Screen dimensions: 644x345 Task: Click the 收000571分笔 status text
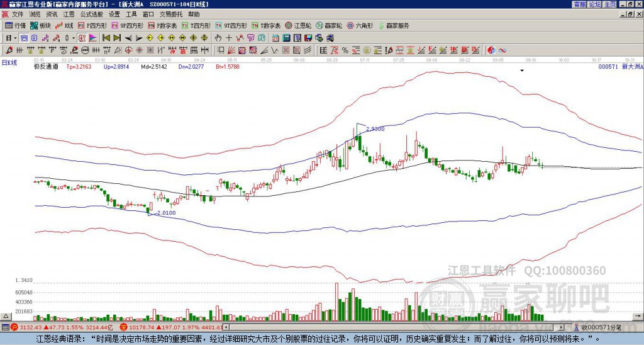pyautogui.click(x=601, y=327)
